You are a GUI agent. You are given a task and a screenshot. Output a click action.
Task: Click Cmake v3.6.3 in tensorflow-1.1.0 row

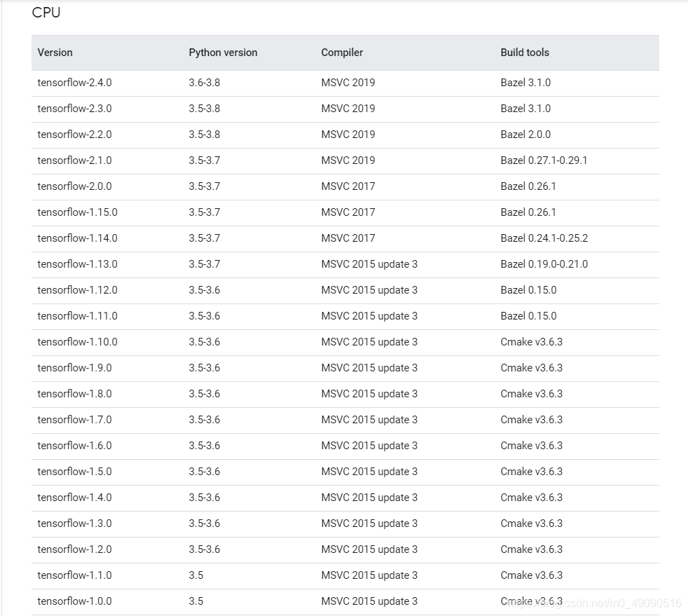(x=532, y=575)
